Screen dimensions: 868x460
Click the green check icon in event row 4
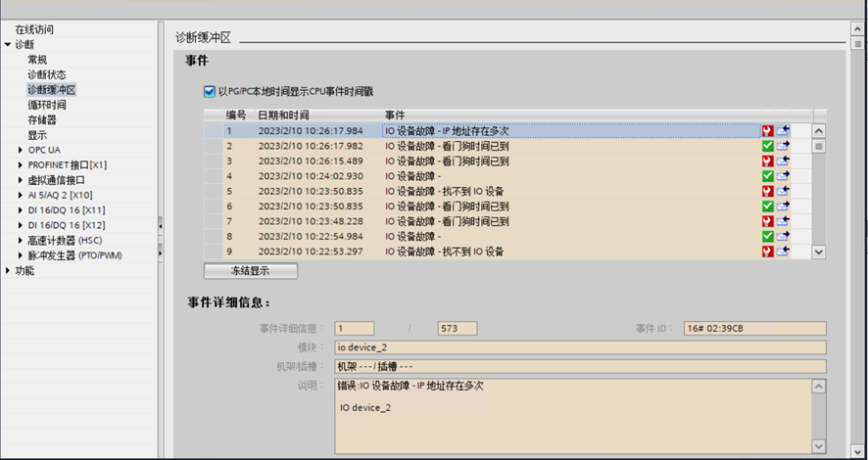coord(767,176)
